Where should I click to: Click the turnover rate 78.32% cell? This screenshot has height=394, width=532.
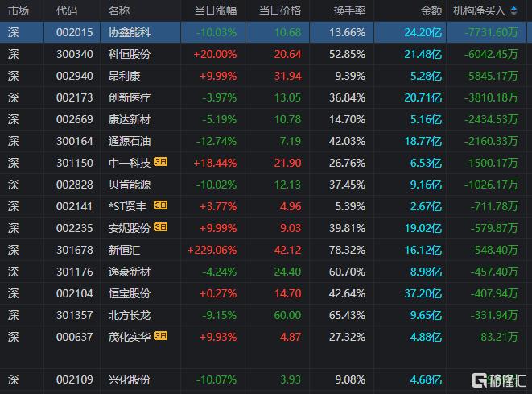347,250
